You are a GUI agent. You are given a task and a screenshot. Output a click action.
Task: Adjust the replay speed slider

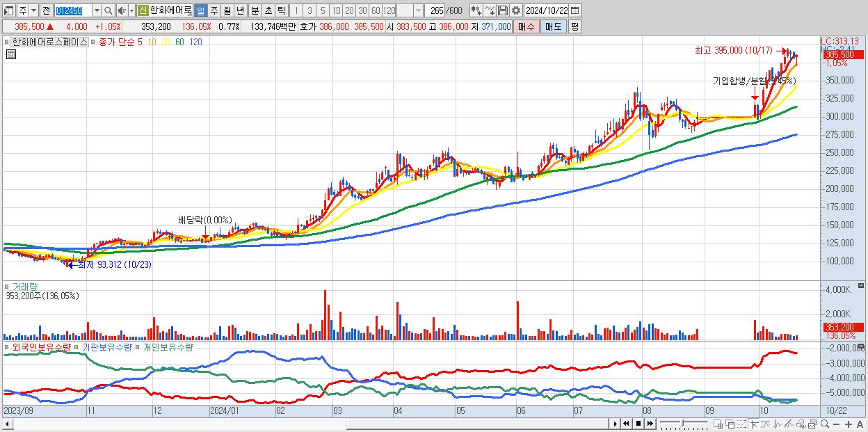(683, 424)
